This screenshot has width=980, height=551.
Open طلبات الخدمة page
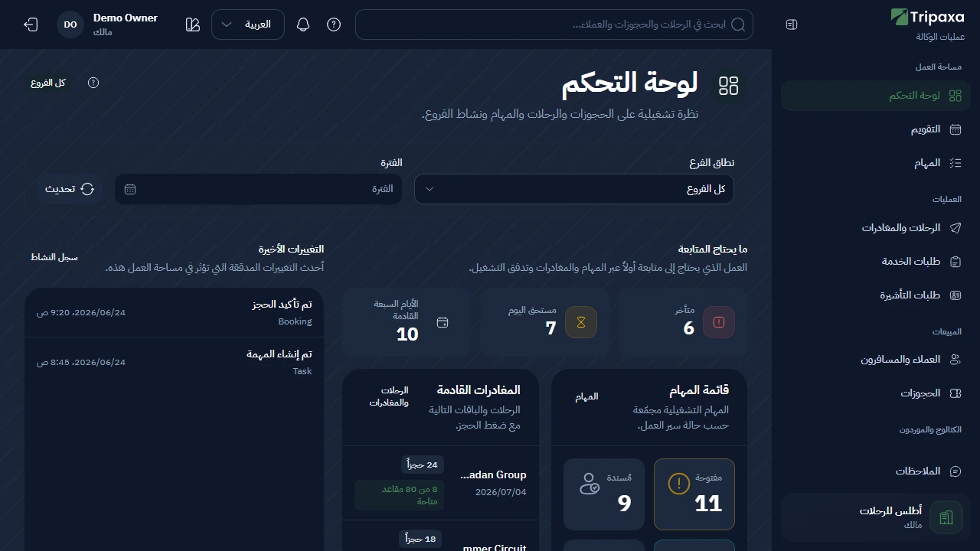(876, 261)
